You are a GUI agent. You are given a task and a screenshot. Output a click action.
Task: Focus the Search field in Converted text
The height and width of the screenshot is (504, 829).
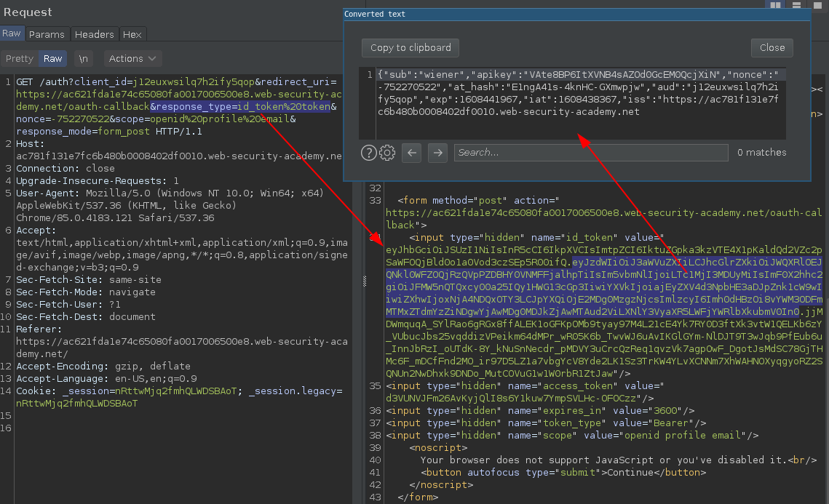pos(590,153)
